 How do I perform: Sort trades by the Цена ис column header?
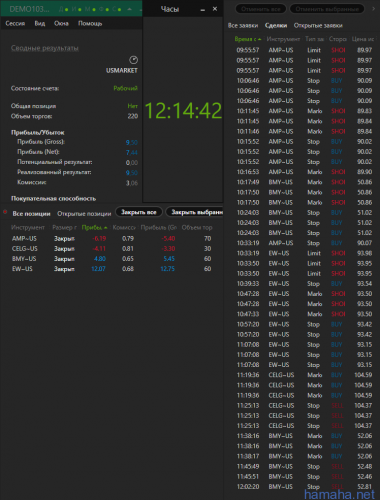[363, 39]
